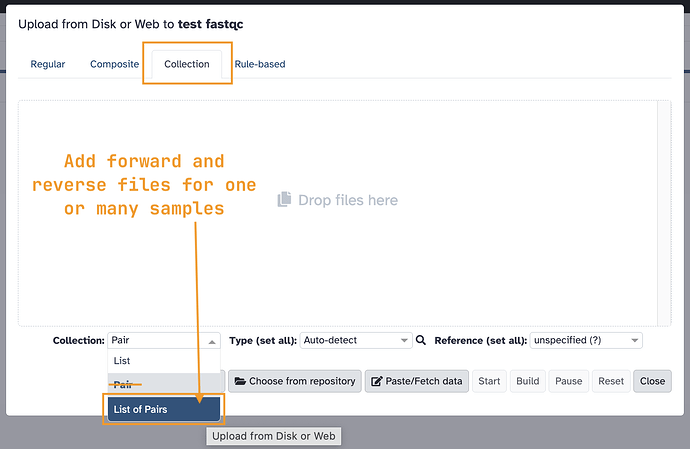Close the upload dialog with Close button

click(x=652, y=381)
